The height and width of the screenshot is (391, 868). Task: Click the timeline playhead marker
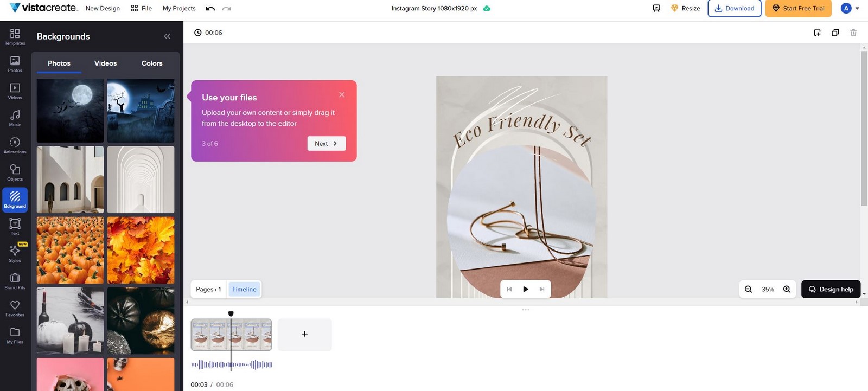231,313
